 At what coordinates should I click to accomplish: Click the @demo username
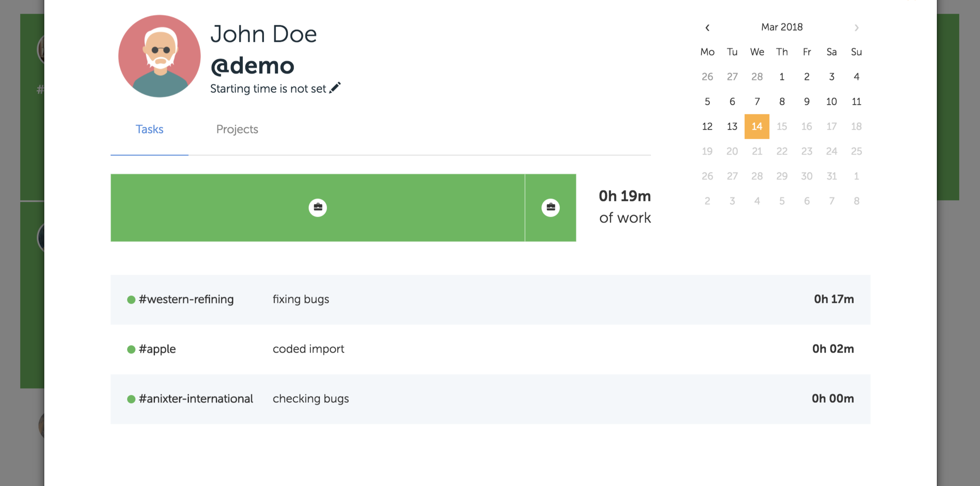pos(252,65)
